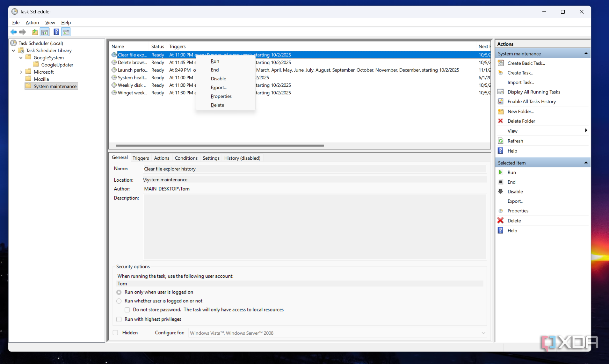The height and width of the screenshot is (364, 609).
Task: Collapse the System maintenance actions section
Action: point(586,54)
